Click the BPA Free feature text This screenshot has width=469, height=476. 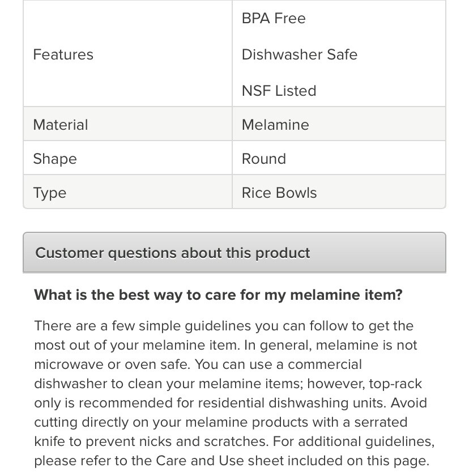(x=274, y=19)
